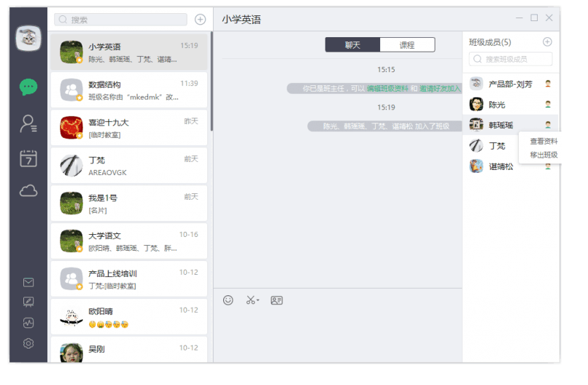Click the plus icon beside conversation search

(200, 20)
